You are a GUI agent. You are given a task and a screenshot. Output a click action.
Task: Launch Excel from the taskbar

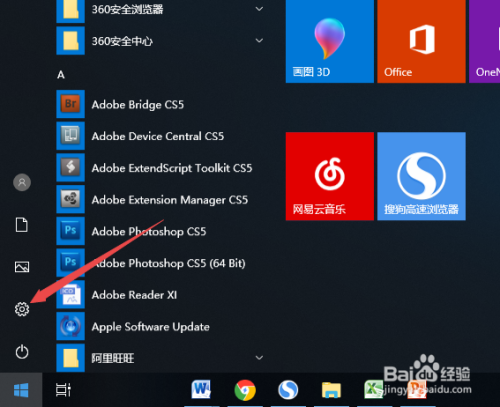[x=374, y=389]
